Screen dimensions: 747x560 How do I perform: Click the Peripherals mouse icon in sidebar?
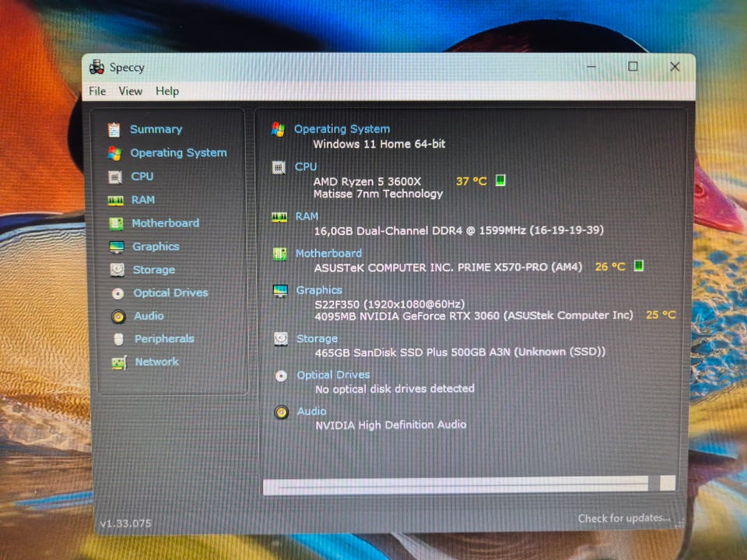[118, 339]
